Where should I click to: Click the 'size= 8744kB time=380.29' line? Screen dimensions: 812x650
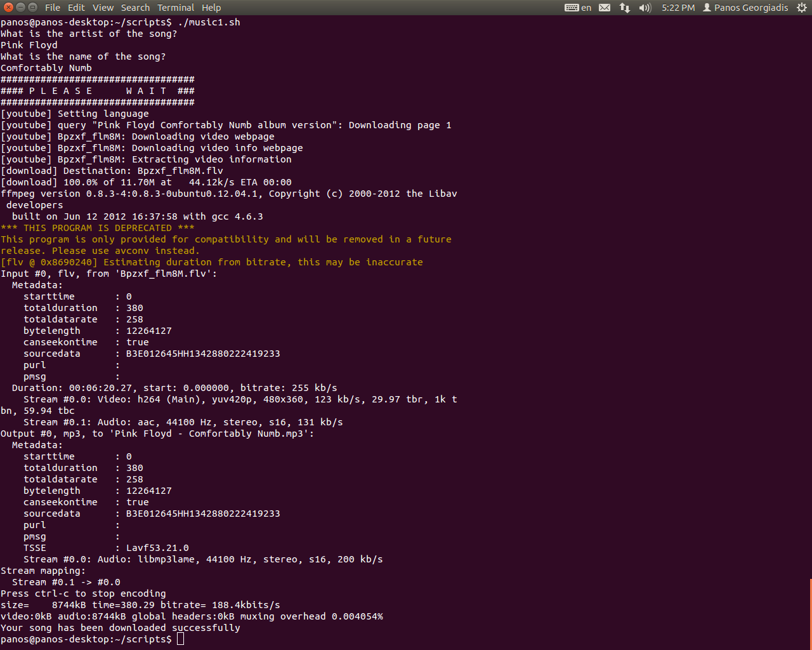coord(140,605)
